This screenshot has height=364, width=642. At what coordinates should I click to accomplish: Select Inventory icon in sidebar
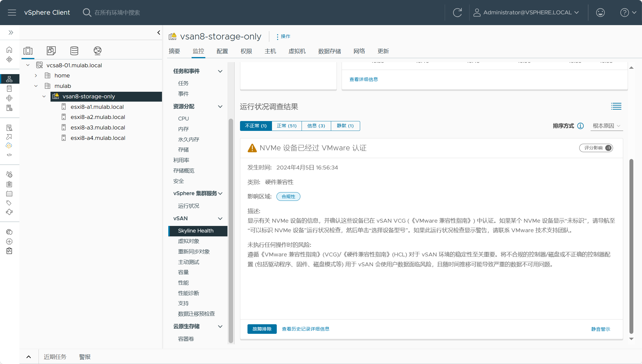click(x=9, y=79)
